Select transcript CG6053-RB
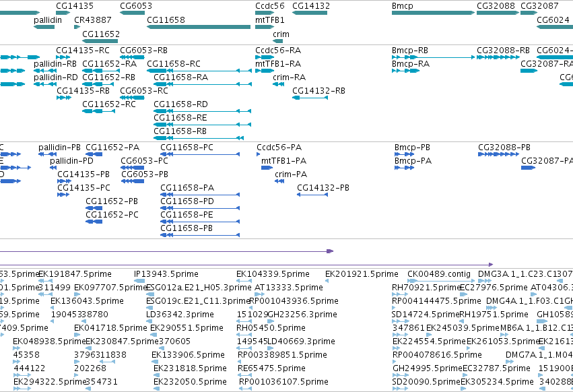Image resolution: width=573 pixels, height=392 pixels. [x=132, y=57]
